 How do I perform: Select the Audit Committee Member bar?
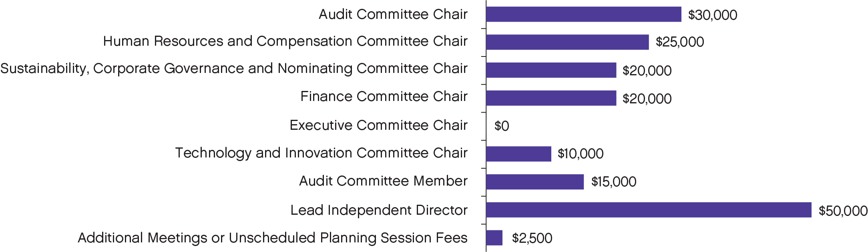(535, 182)
